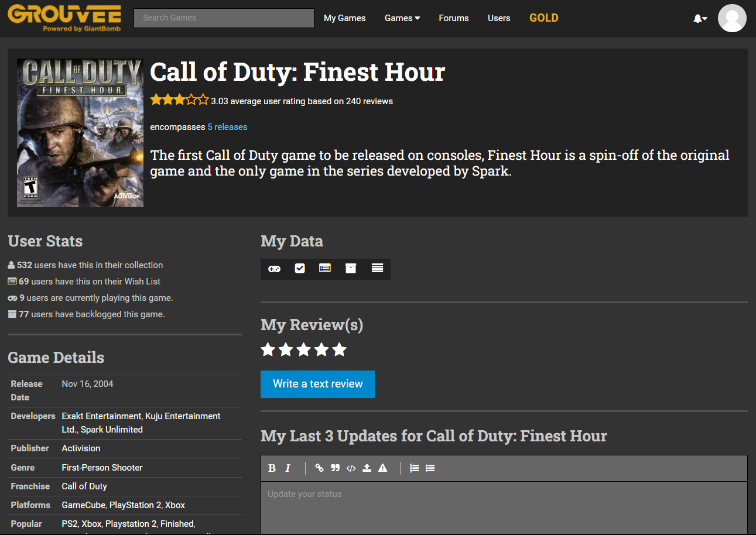Toggle the ordered list formatting
756x535 pixels.
tap(414, 468)
